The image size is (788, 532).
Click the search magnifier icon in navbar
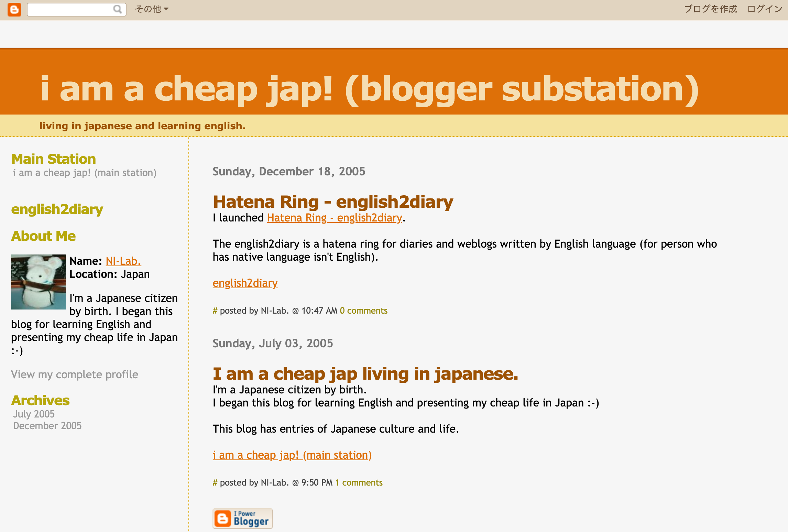(118, 9)
